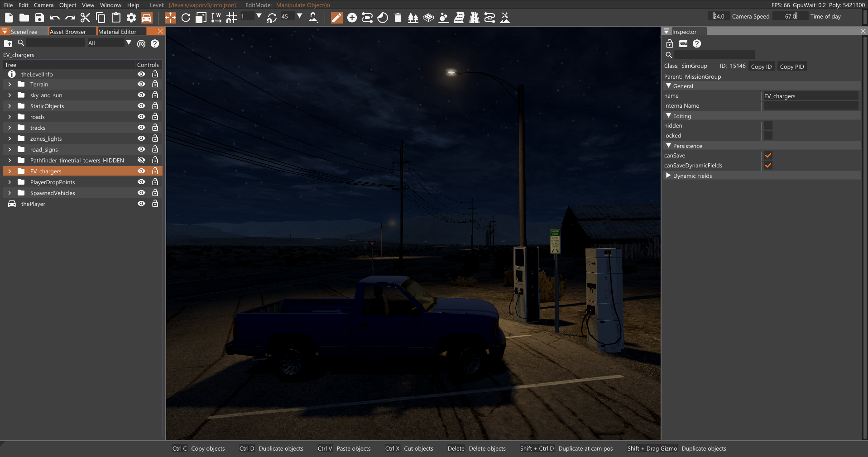The height and width of the screenshot is (457, 868).
Task: Paste from the clipboard toolbar icon
Action: [116, 18]
